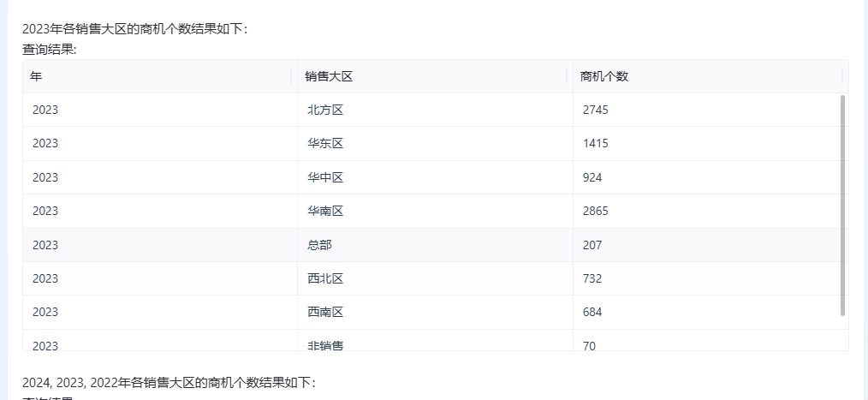Select the 西北区 cell

[x=435, y=278]
